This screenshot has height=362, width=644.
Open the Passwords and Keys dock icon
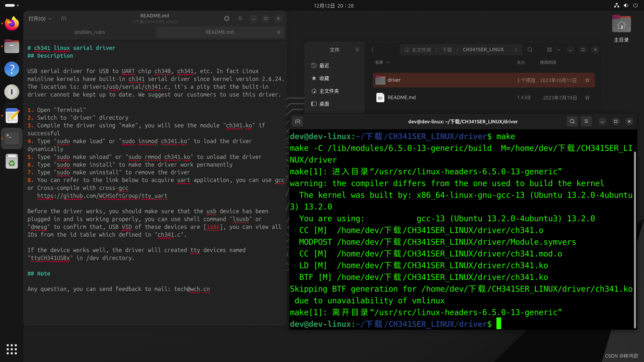[x=12, y=92]
